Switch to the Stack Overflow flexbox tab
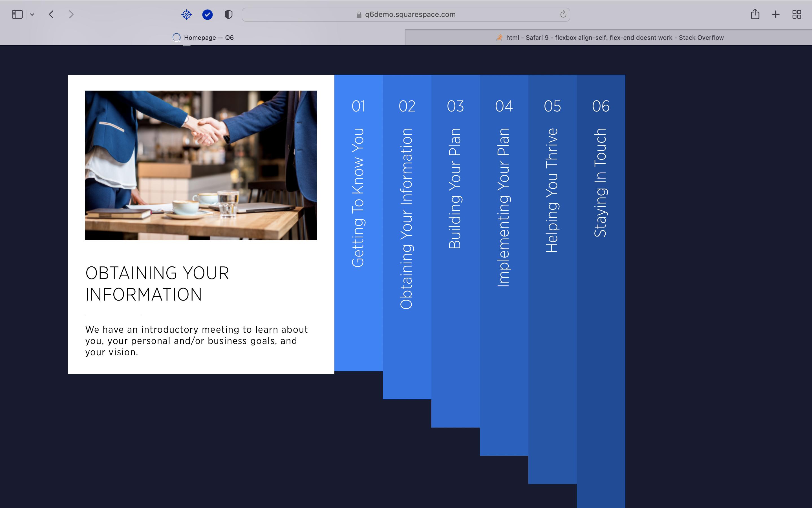The width and height of the screenshot is (812, 508). [x=609, y=37]
